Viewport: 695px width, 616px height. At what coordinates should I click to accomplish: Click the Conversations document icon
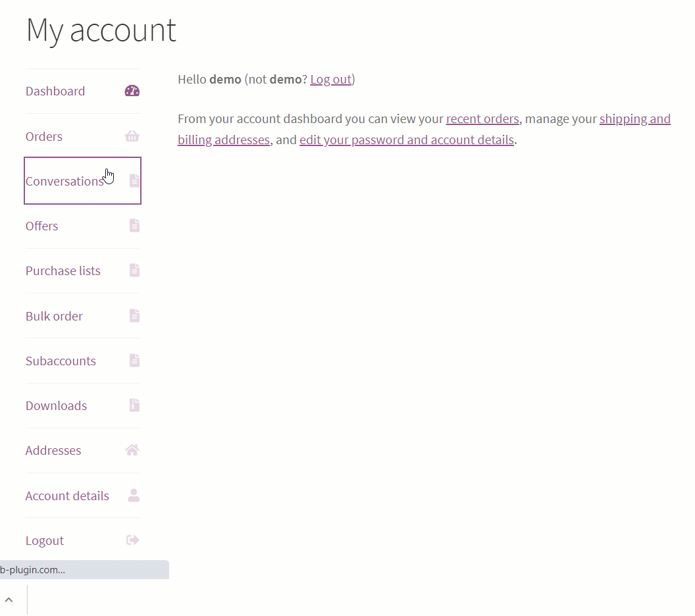(134, 180)
